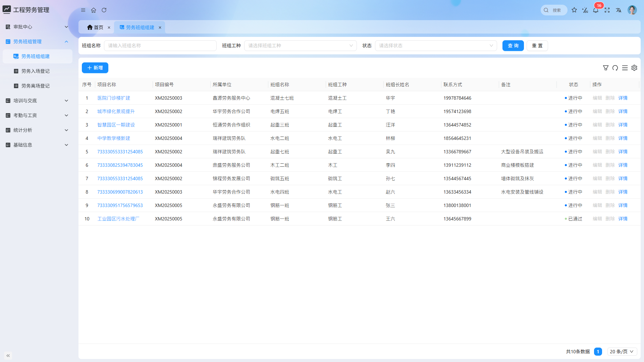Image resolution: width=644 pixels, height=362 pixels.
Task: Open the 班组工种 dropdown selector
Action: (300, 46)
